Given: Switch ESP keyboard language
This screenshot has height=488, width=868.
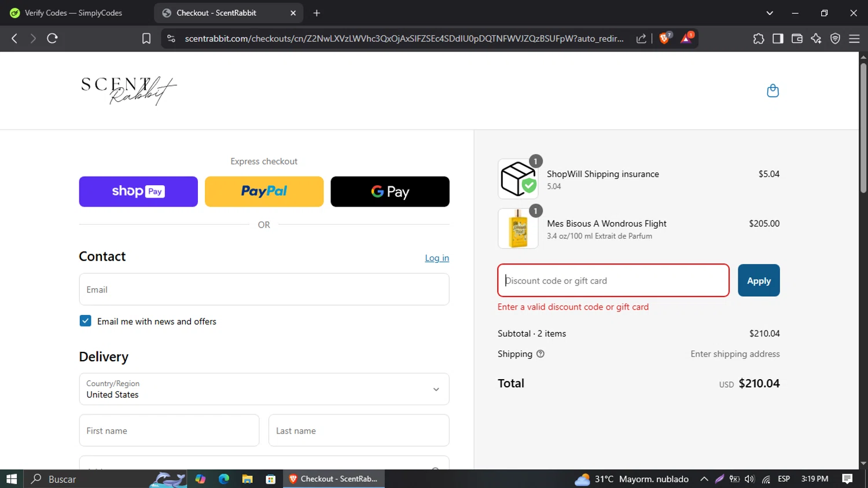Looking at the screenshot, I should [784, 479].
